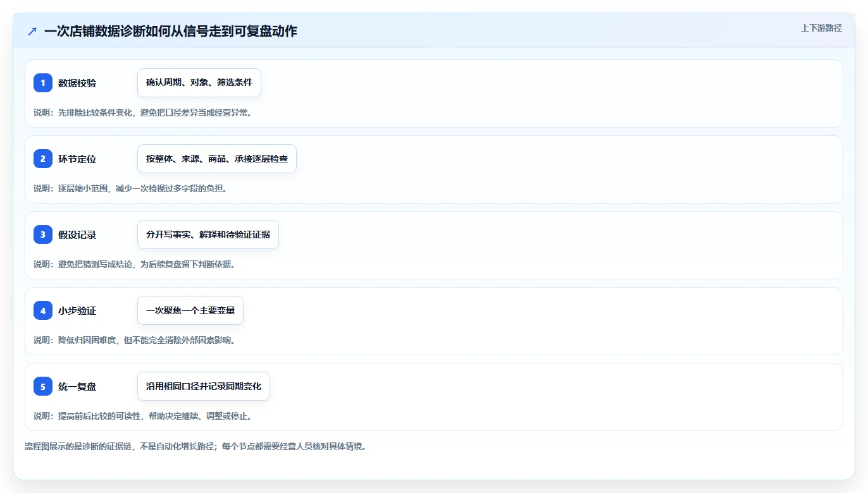868x493 pixels.
Task: Click the 环节定位 step label
Action: click(x=77, y=159)
